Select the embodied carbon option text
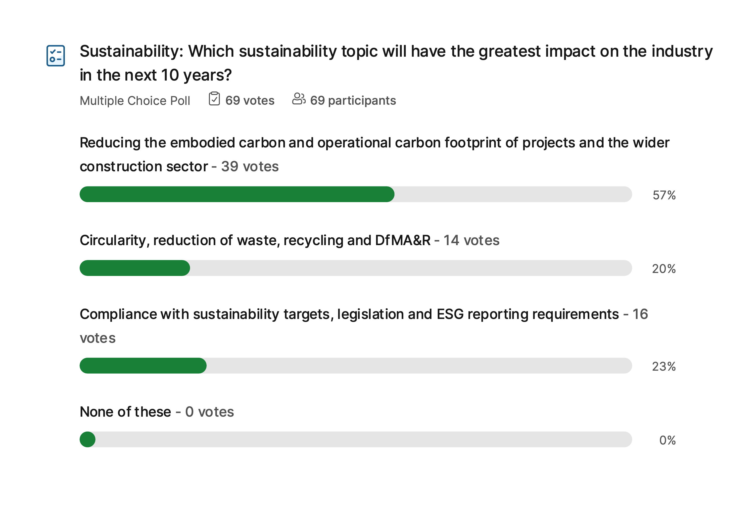The height and width of the screenshot is (532, 756). tap(375, 154)
